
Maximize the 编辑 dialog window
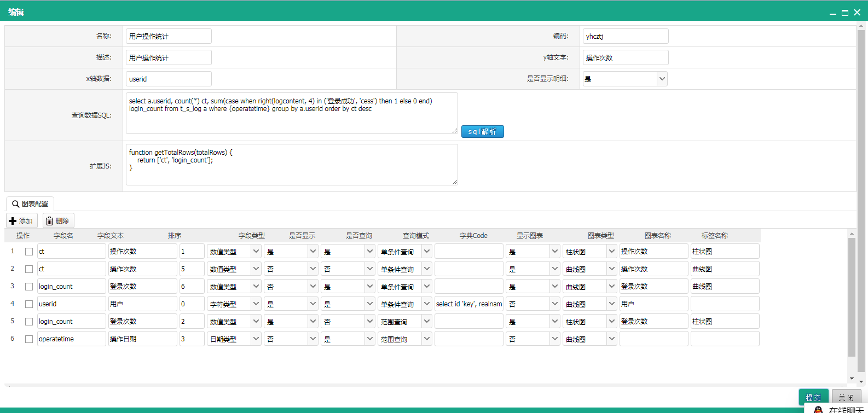click(x=845, y=13)
